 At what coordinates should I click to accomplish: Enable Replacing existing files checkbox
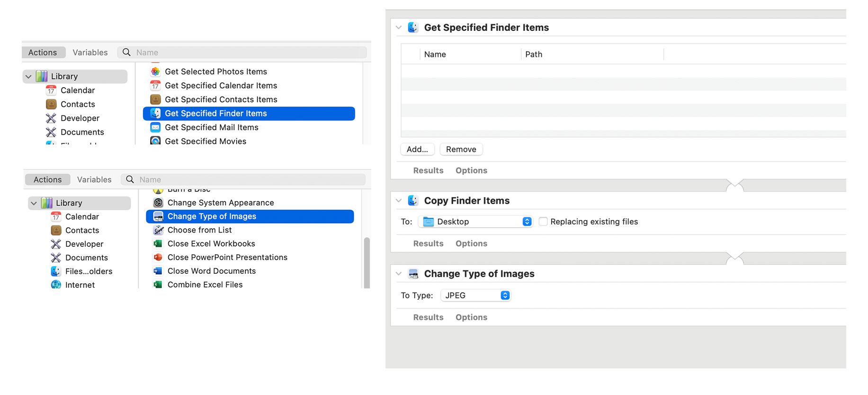click(x=543, y=222)
